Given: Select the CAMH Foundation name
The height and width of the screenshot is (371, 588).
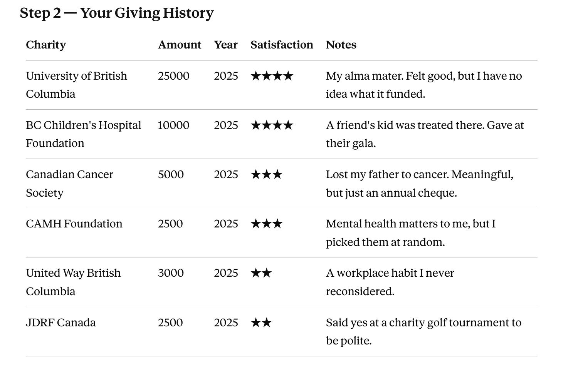Looking at the screenshot, I should (x=74, y=224).
